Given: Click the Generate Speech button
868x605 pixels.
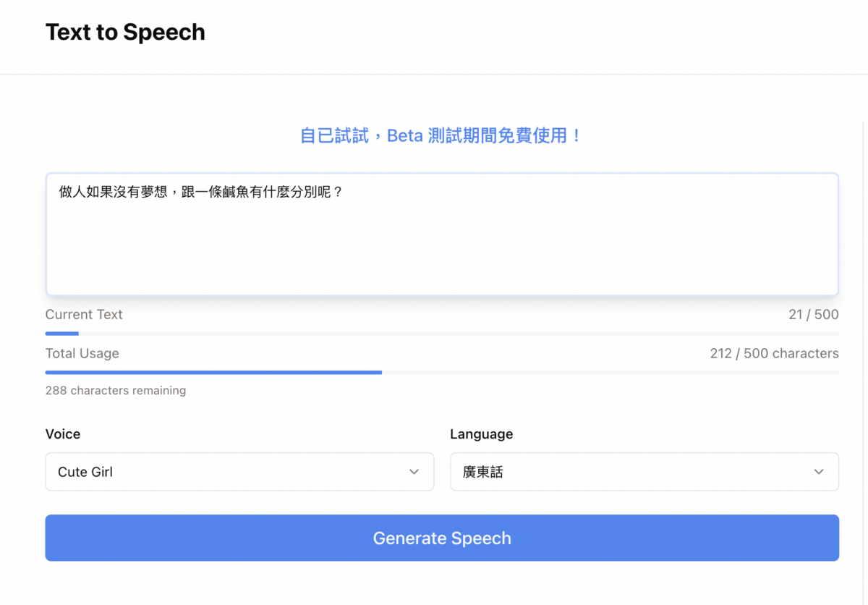Looking at the screenshot, I should tap(442, 538).
